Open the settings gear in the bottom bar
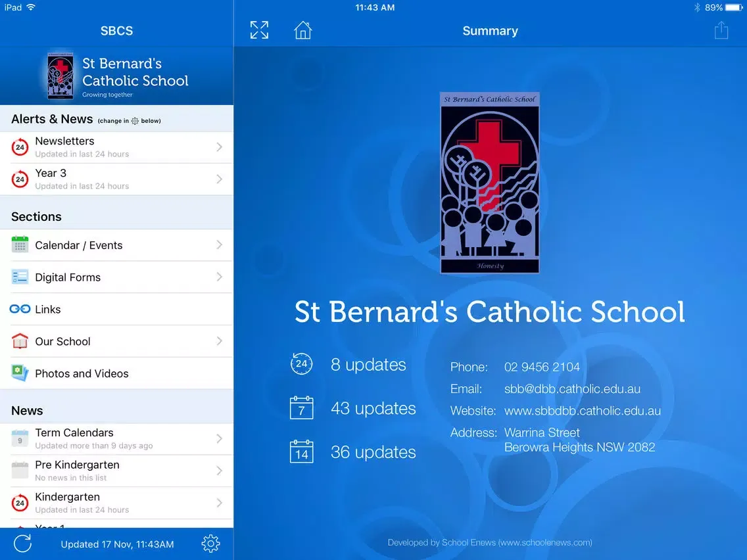This screenshot has height=560, width=747. [210, 544]
